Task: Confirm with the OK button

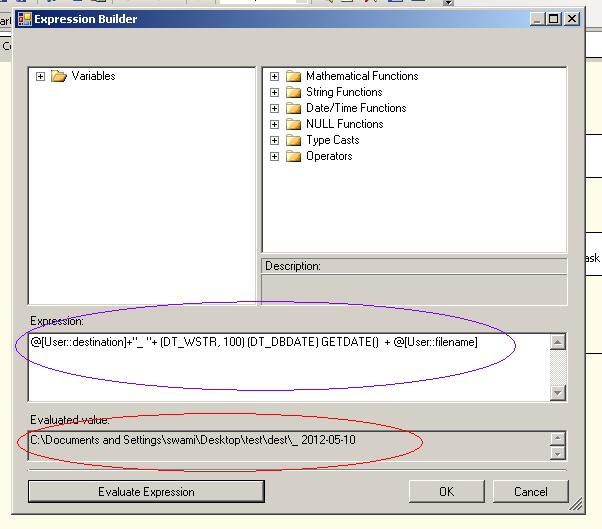Action: 447,492
